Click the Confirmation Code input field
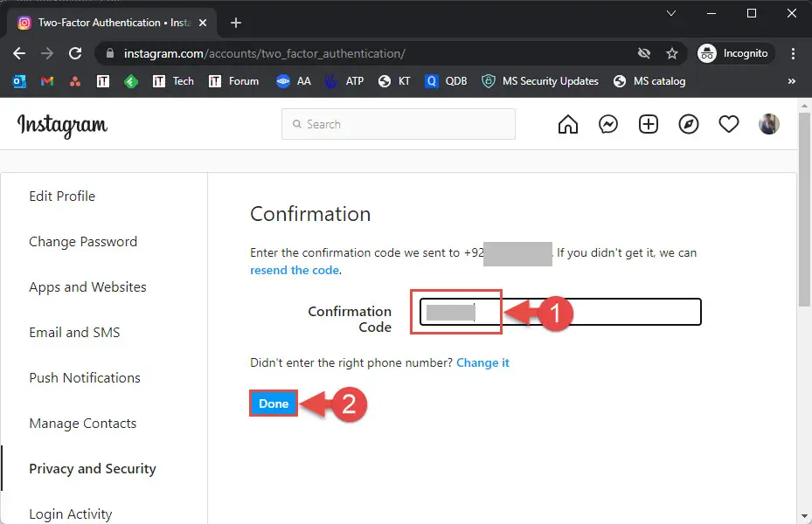812x524 pixels. tap(560, 312)
